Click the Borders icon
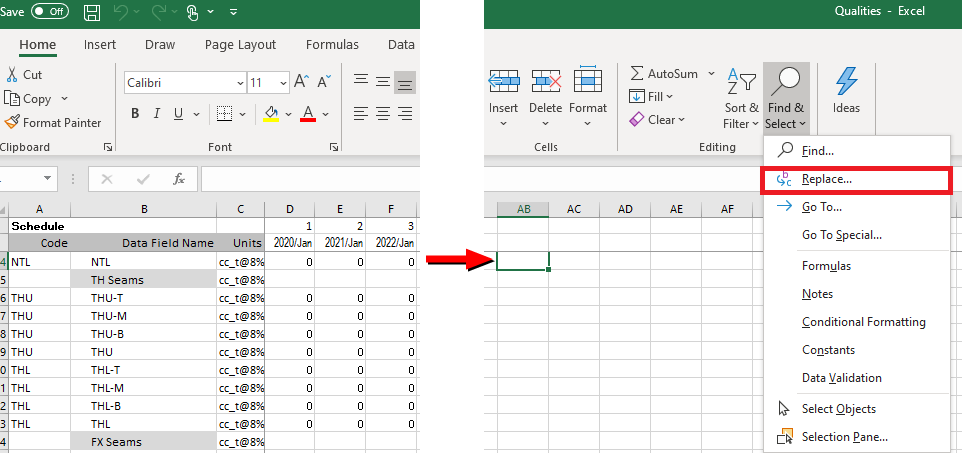This screenshot has width=962, height=453. [225, 114]
